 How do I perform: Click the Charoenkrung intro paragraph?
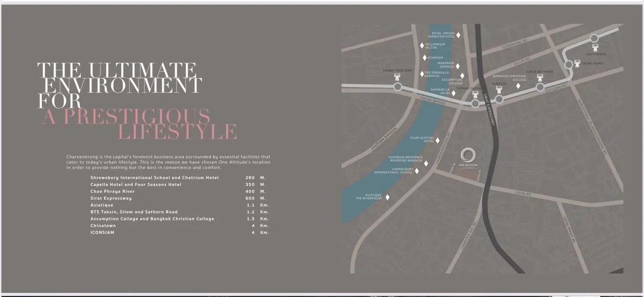click(x=168, y=162)
